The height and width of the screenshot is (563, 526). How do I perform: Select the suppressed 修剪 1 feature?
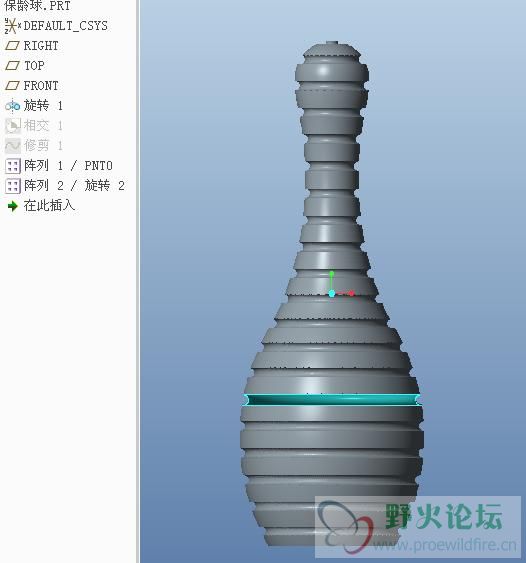click(x=43, y=146)
